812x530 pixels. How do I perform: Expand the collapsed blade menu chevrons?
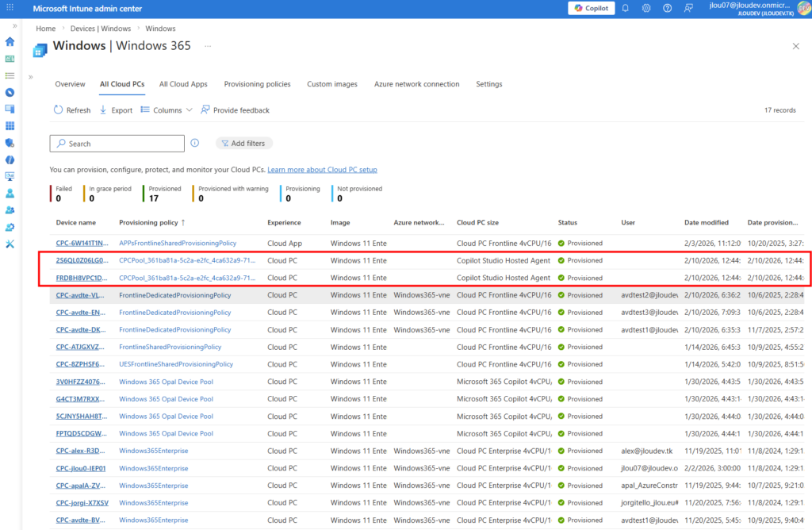31,77
